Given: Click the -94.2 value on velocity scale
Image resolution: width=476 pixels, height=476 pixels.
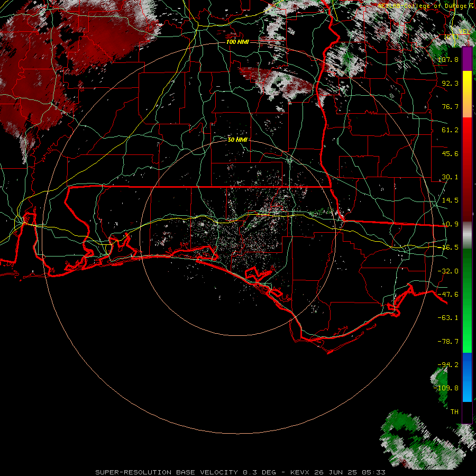Looking at the screenshot, I should pyautogui.click(x=448, y=365).
